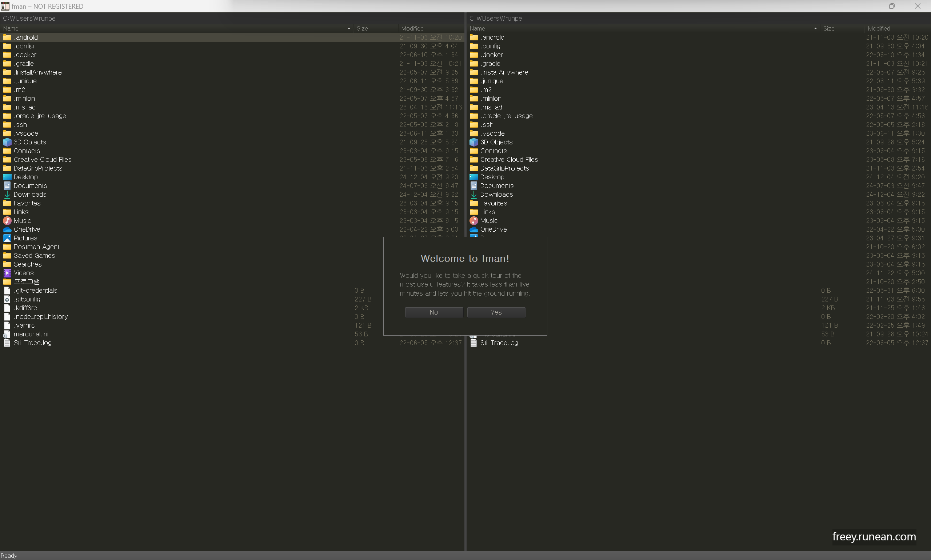Click the left pane path bar C:\Users\runpe
The image size is (931, 560).
(29, 19)
